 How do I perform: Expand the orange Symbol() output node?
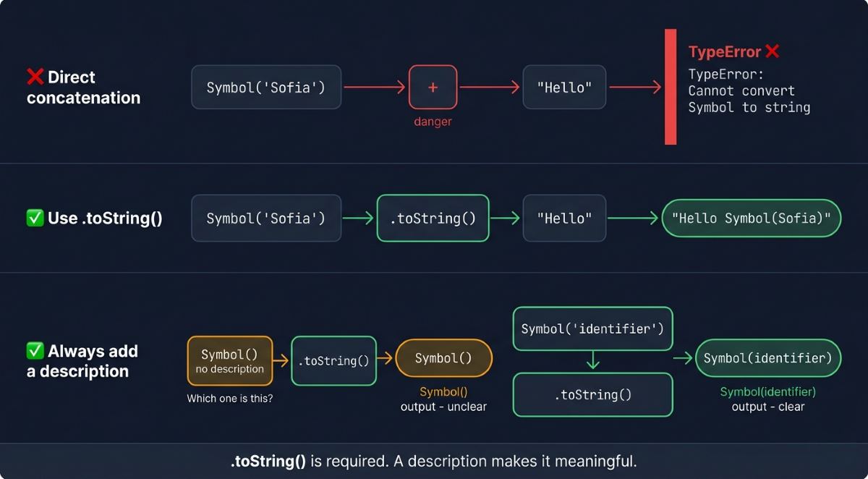[x=443, y=357]
